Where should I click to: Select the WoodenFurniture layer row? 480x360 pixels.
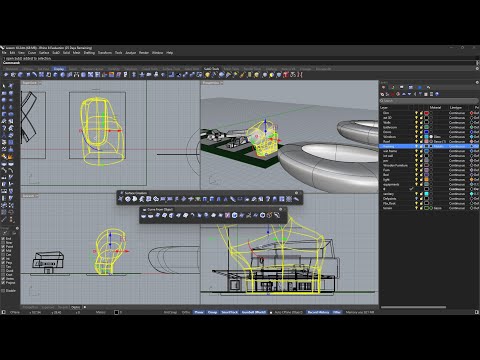[429, 165]
